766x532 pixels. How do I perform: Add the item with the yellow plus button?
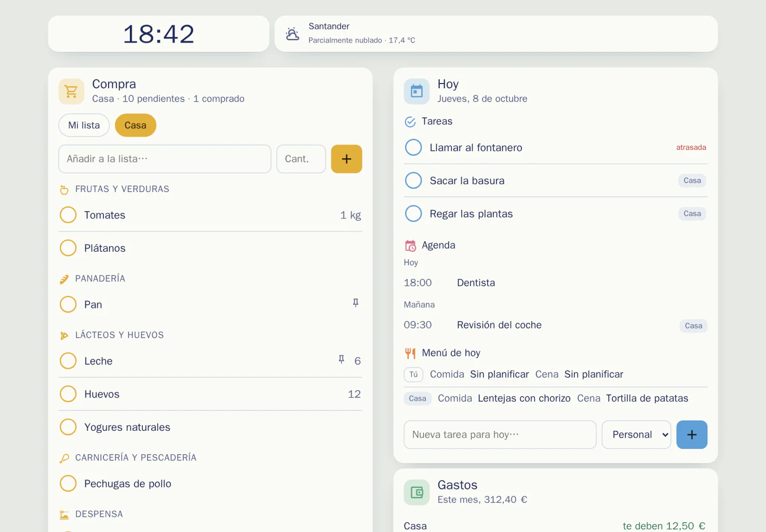point(346,159)
